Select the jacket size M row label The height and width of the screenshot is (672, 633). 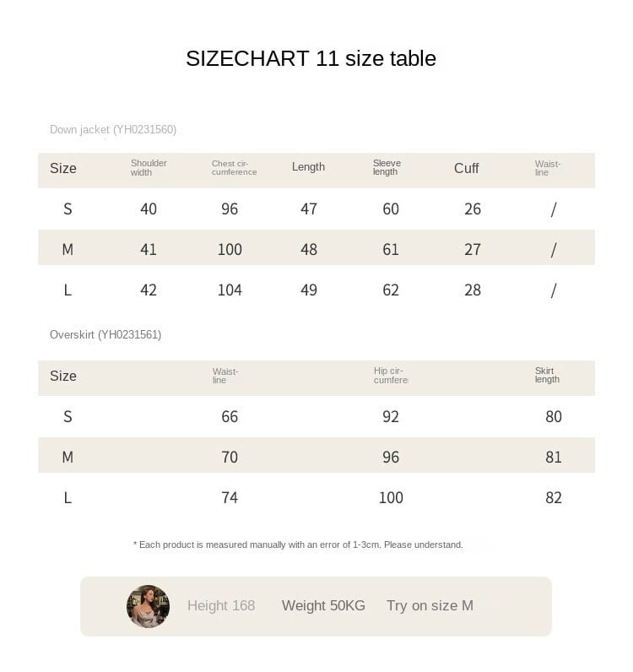(68, 249)
